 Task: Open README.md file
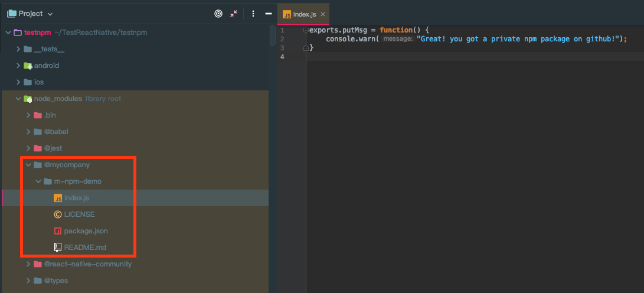coord(85,248)
